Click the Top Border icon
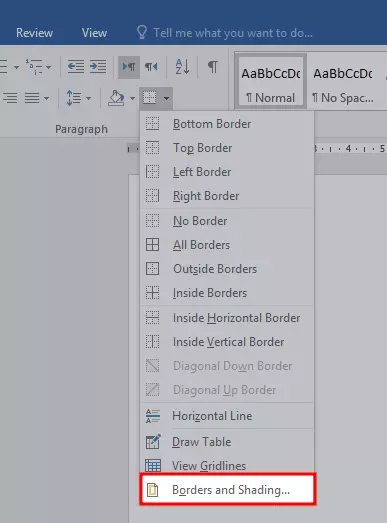The height and width of the screenshot is (523, 387). [152, 148]
